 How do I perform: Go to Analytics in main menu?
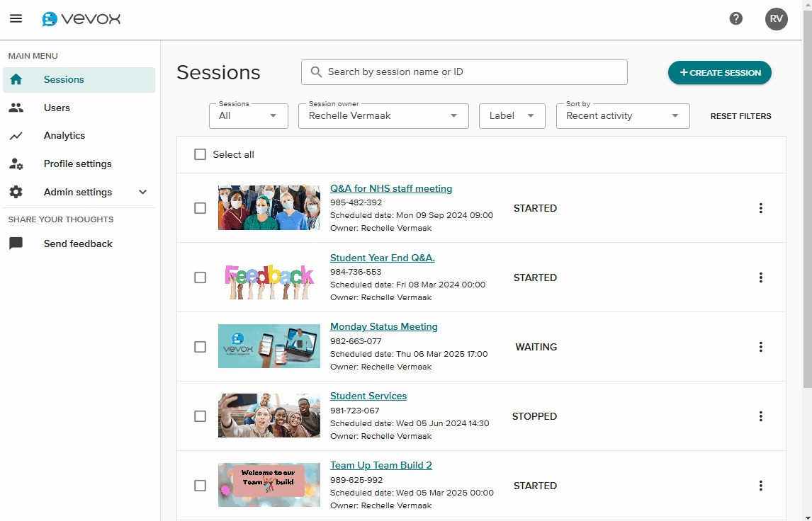click(64, 135)
